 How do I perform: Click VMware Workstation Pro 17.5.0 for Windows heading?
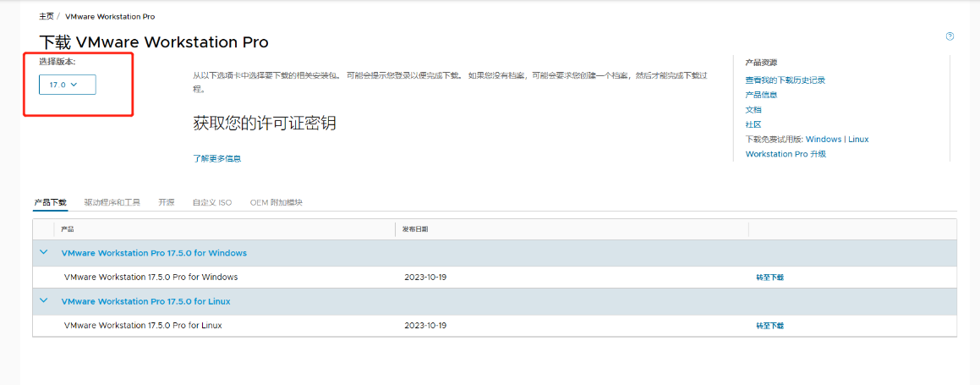[154, 253]
